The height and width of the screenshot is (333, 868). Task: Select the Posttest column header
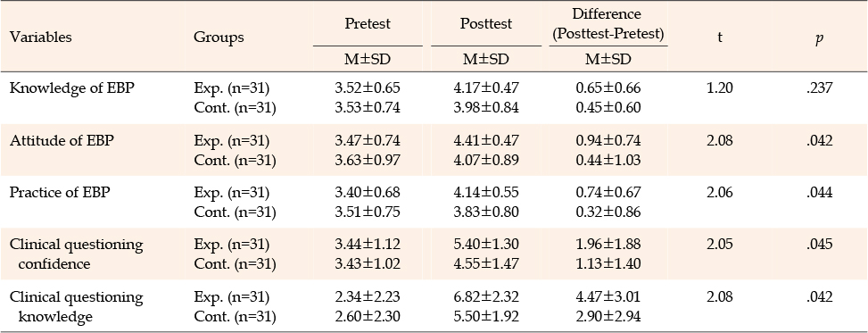point(486,23)
